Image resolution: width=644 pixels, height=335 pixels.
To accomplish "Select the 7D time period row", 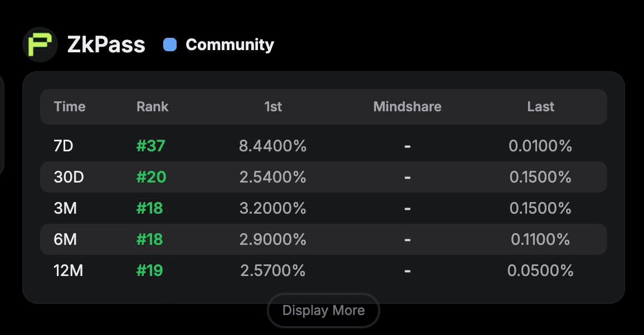I will click(64, 146).
